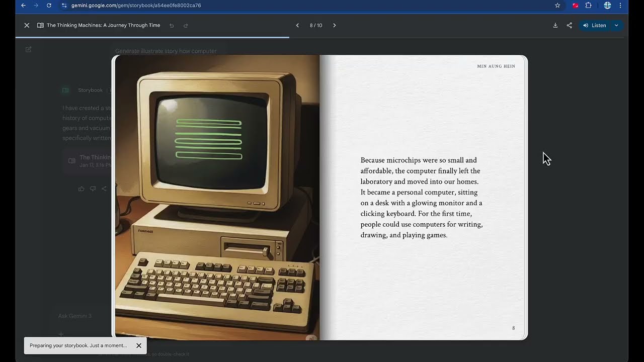Click the paragraph starting 'Because microchips were'
The height and width of the screenshot is (362, 644).
[422, 198]
